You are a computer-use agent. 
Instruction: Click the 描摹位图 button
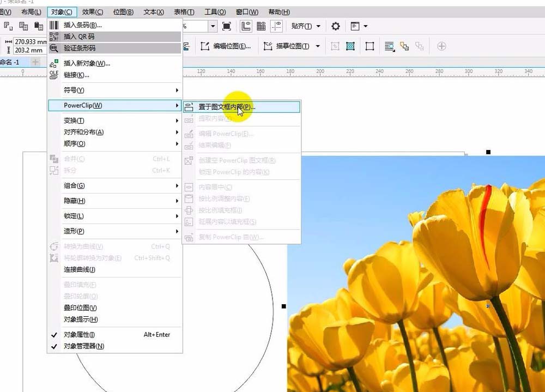click(x=287, y=46)
